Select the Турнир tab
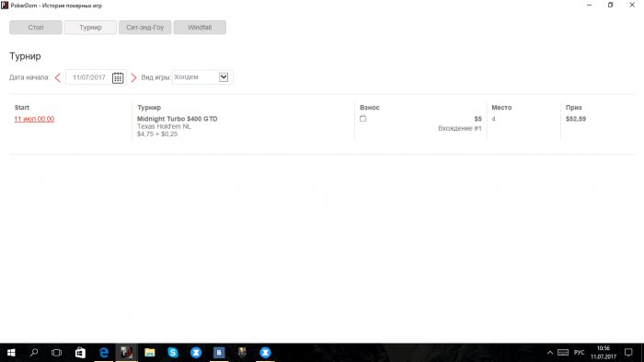This screenshot has height=362, width=644. (x=90, y=28)
